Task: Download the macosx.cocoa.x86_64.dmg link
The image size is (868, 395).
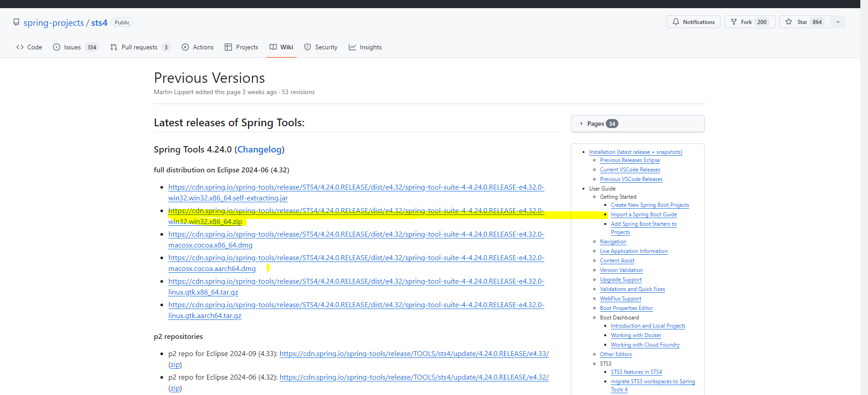Action: coord(356,240)
